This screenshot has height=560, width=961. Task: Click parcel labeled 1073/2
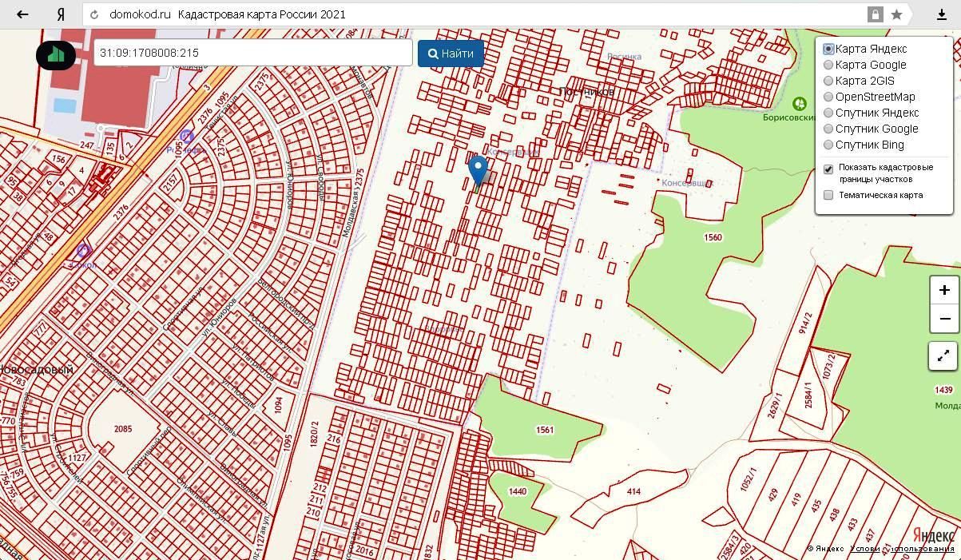[828, 365]
